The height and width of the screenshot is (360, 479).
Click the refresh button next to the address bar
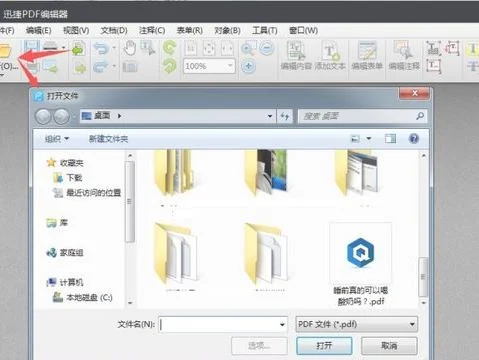click(285, 116)
